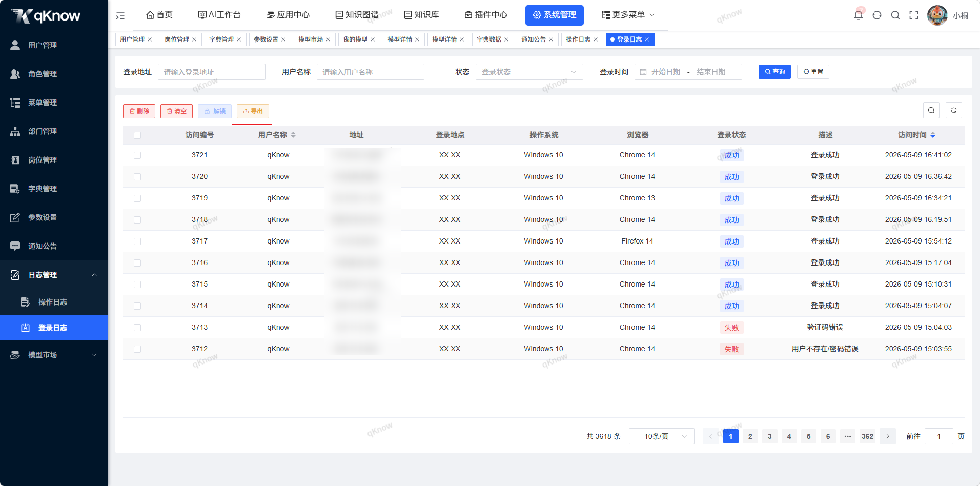
Task: Select 登录日志 submenu item
Action: tap(54, 328)
